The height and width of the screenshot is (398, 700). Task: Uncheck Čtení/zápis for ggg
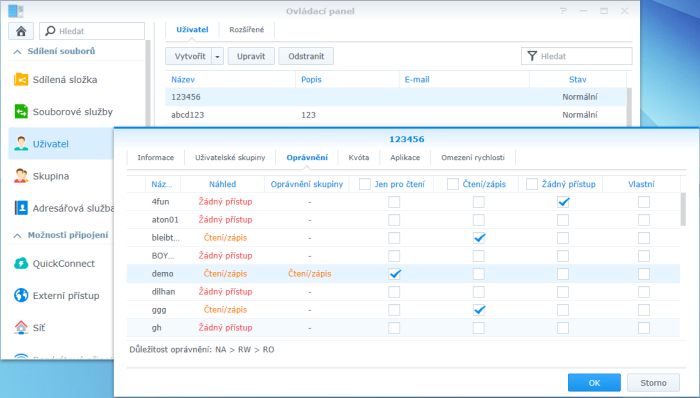coord(479,310)
